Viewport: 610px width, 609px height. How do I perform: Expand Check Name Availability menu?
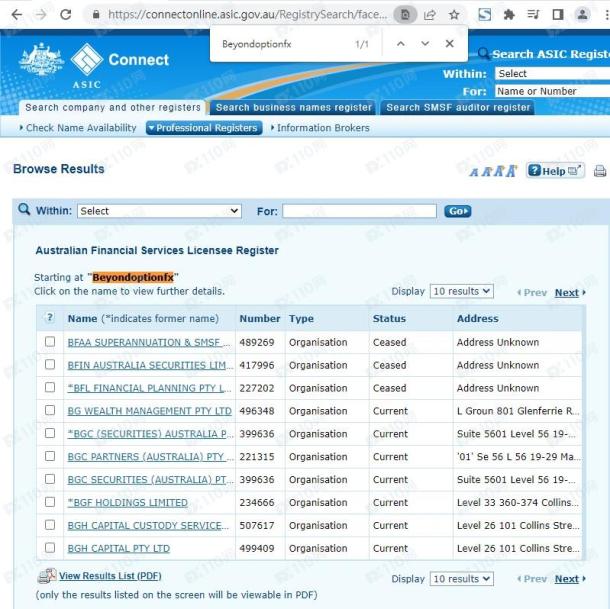78,128
